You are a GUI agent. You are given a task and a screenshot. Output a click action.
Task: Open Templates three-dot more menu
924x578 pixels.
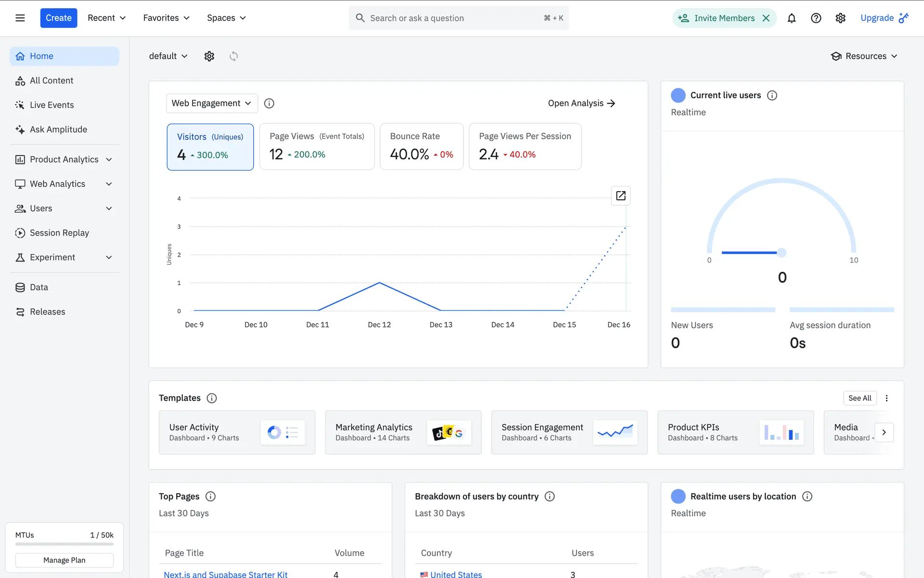click(886, 398)
